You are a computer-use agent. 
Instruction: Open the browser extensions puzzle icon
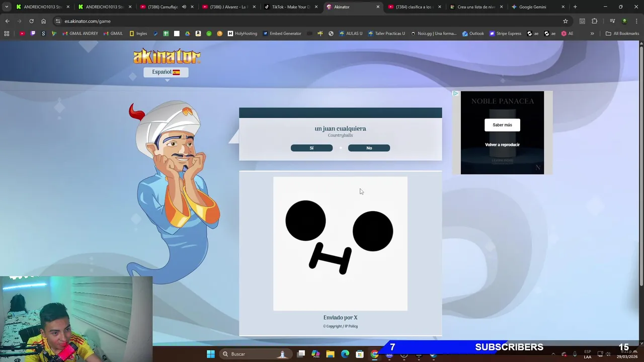pyautogui.click(x=594, y=21)
